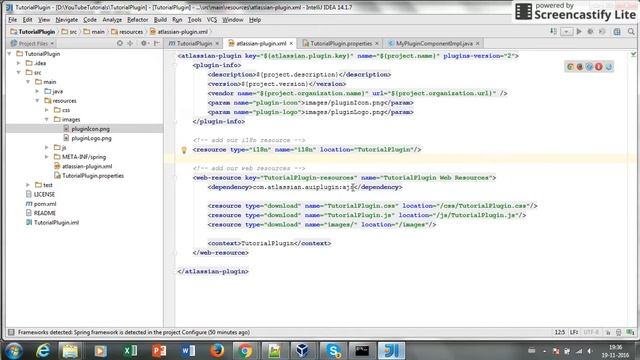
Task: Close the atlassian-plugin.xml tab
Action: pyautogui.click(x=291, y=43)
